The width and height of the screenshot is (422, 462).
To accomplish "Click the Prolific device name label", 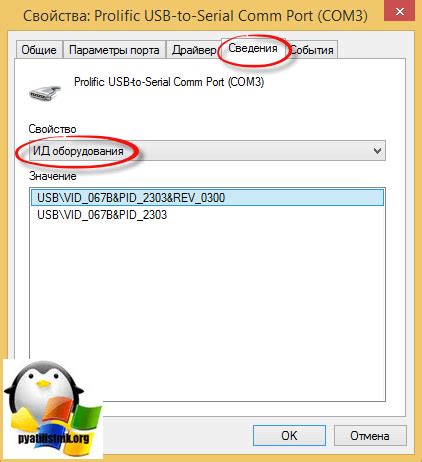I will coord(169,82).
